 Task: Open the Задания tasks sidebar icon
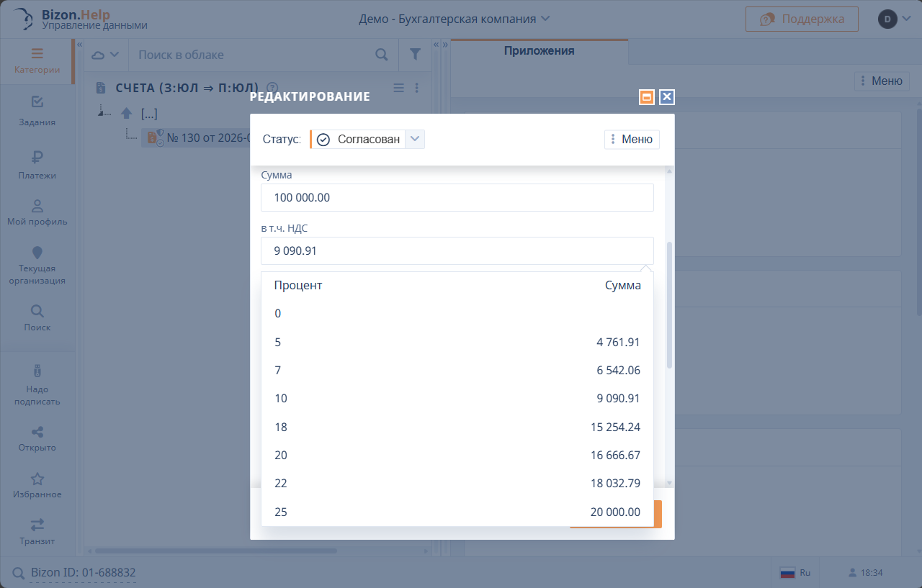[x=37, y=110]
